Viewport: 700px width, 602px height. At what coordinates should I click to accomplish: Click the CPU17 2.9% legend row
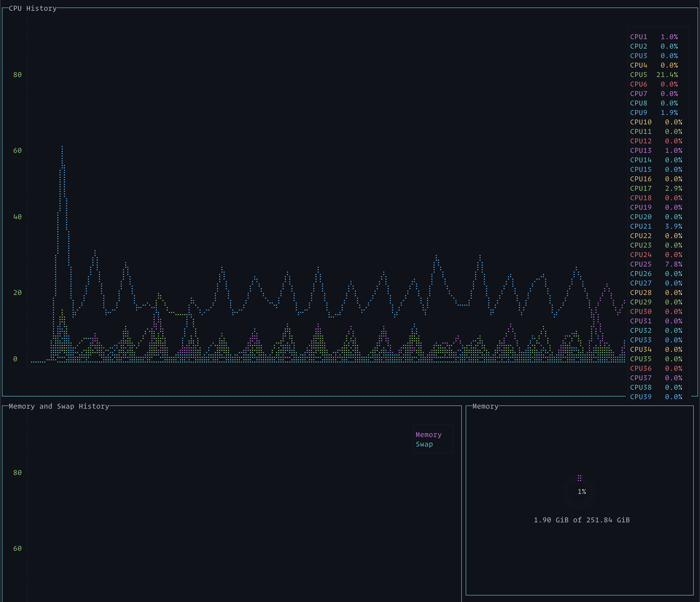pyautogui.click(x=656, y=189)
